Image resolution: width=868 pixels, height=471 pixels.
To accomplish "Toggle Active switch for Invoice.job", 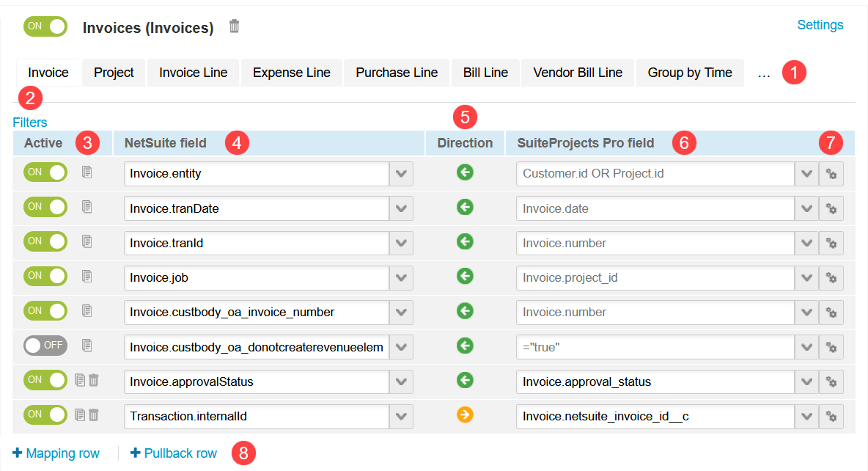I will pyautogui.click(x=45, y=276).
